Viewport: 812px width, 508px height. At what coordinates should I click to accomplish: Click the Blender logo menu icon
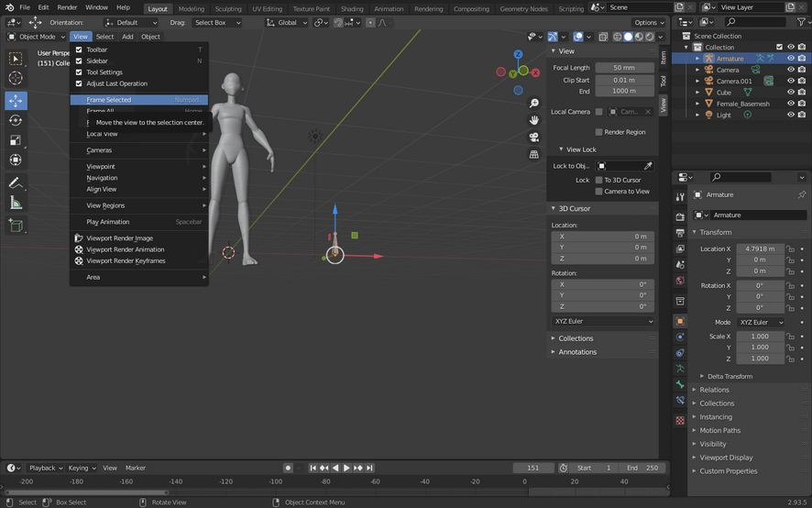pyautogui.click(x=9, y=7)
